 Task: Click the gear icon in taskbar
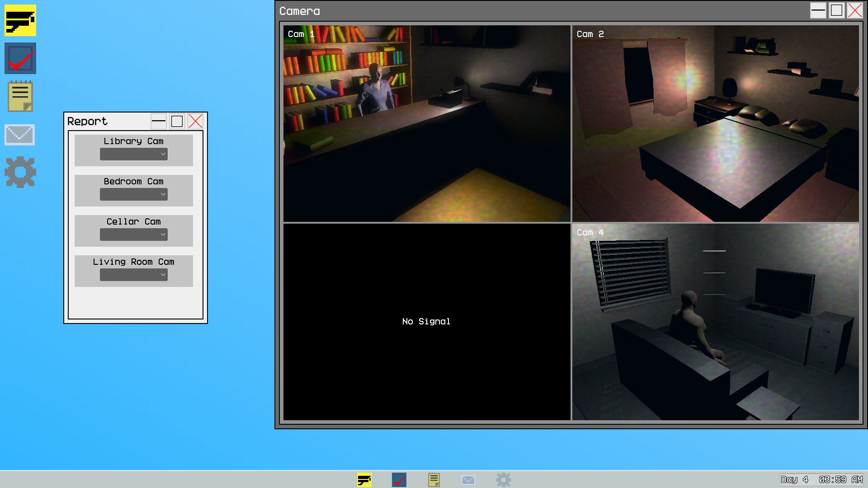point(504,479)
